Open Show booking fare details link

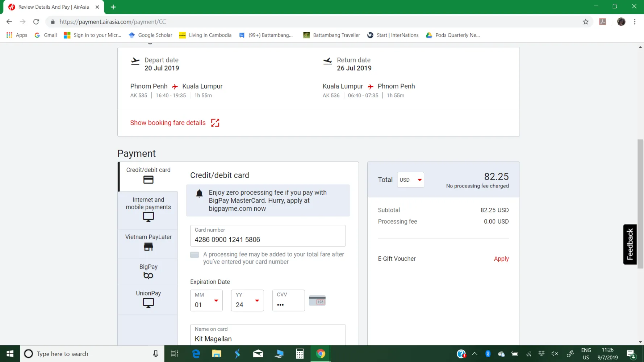point(168,123)
